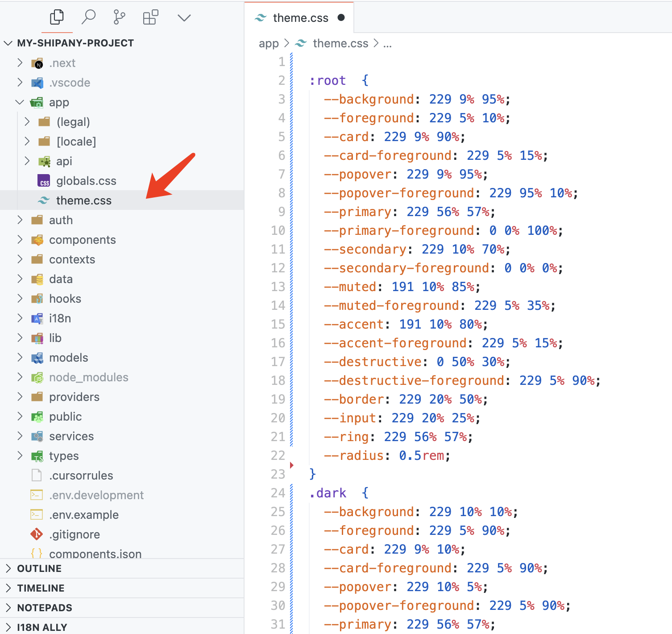Expand the .next folder
Image resolution: width=672 pixels, height=634 pixels.
click(x=20, y=63)
